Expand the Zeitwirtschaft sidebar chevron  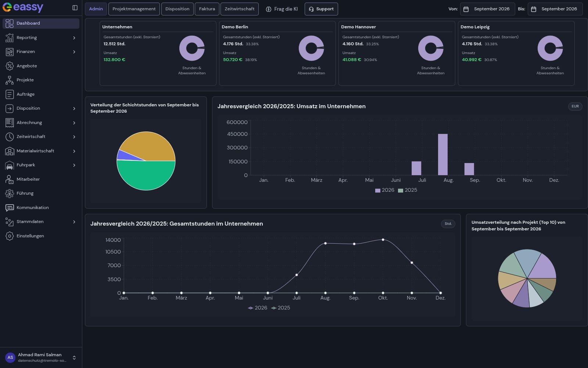(74, 137)
